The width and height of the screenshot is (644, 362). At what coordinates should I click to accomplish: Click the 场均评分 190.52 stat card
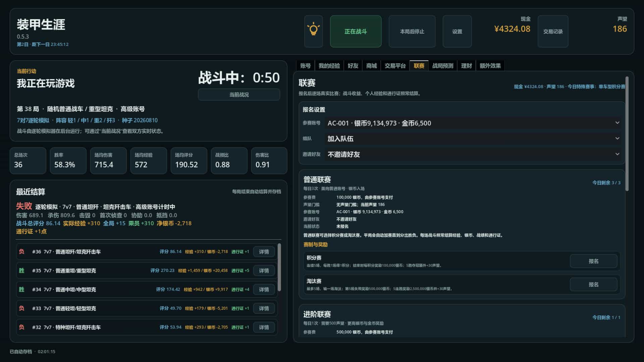click(x=189, y=161)
